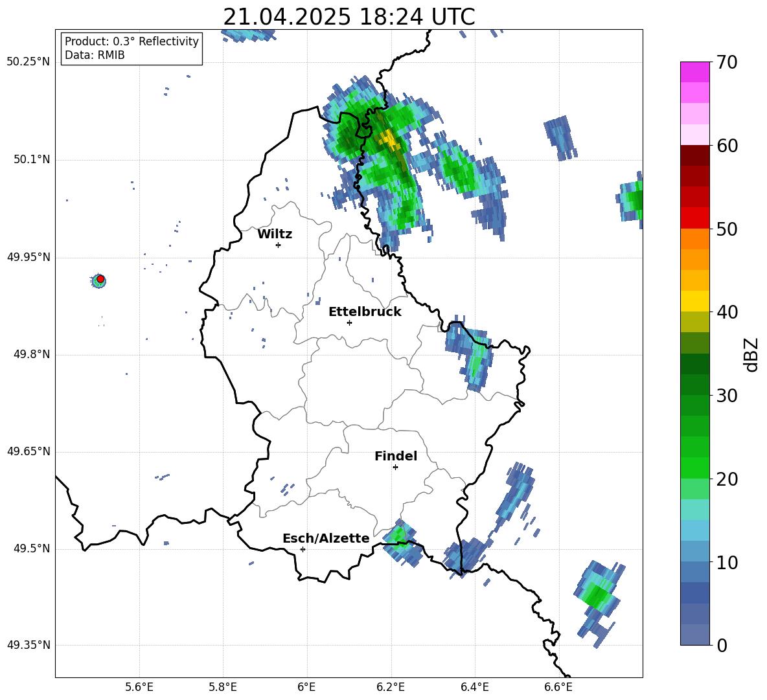
Task: Click the 40 colorbar tick label
Action: [x=727, y=312]
